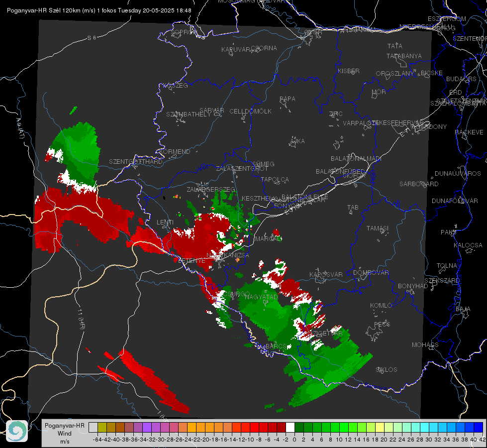Click the TATABANYA town label

(404, 56)
